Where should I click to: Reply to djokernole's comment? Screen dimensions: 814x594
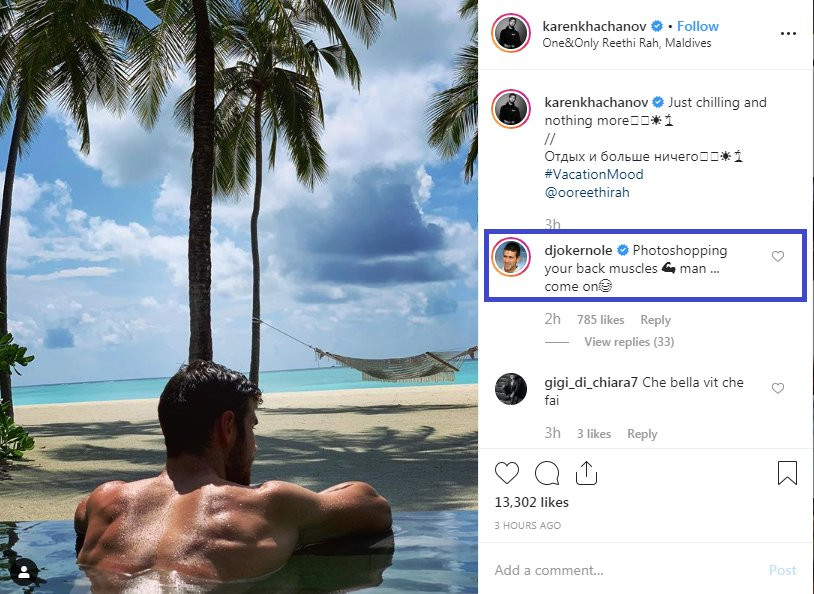[x=655, y=320]
